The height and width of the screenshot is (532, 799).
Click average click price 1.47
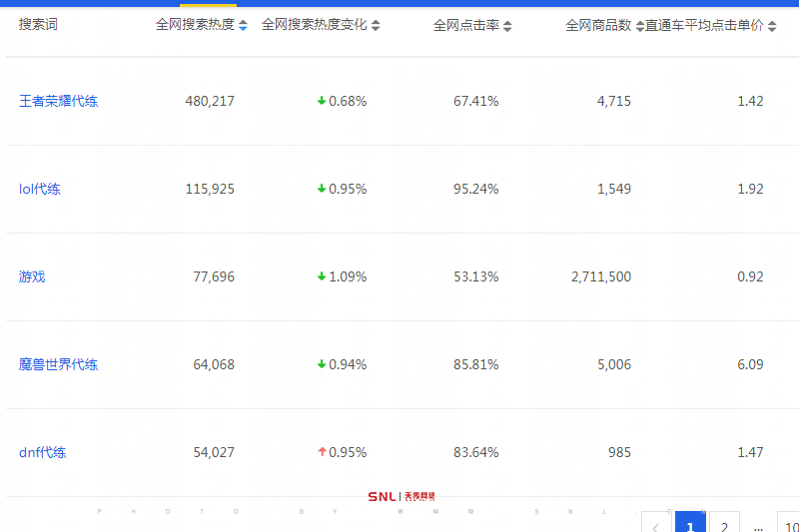[x=751, y=452]
